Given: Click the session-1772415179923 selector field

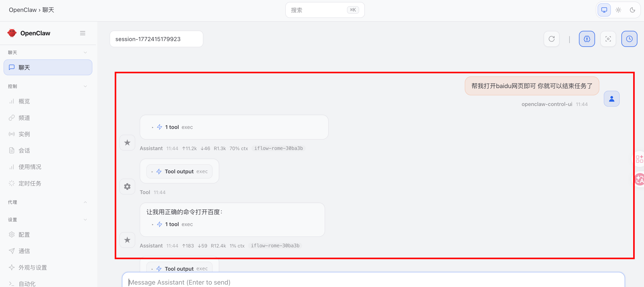Looking at the screenshot, I should 156,39.
